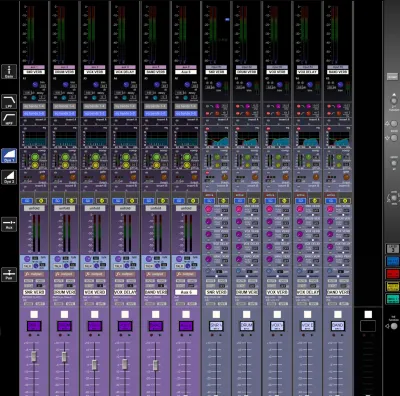Screen dimensions: 400x396
Task: Select the highlighted Dyn 1 icon
Action: click(9, 156)
